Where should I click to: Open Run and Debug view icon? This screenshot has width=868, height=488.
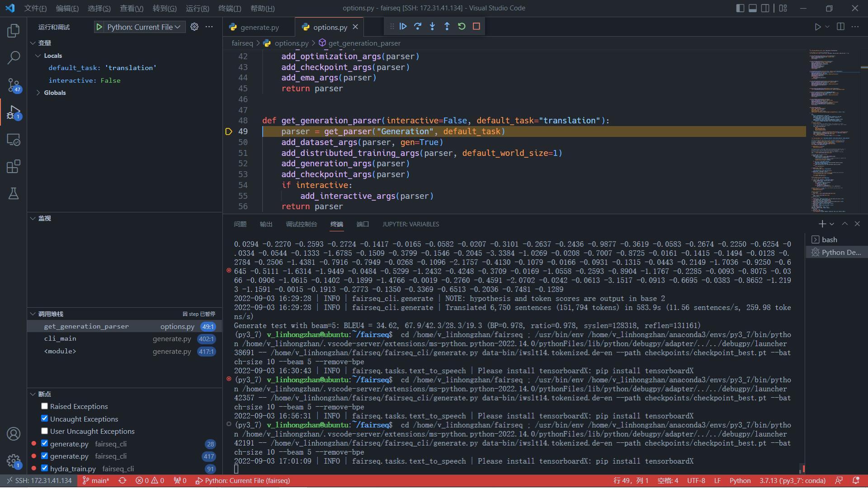[14, 113]
